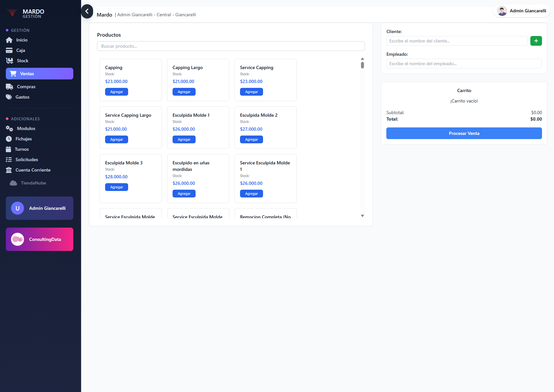Click the Caja cash register icon
Viewport: 554px width, 392px height.
[9, 50]
